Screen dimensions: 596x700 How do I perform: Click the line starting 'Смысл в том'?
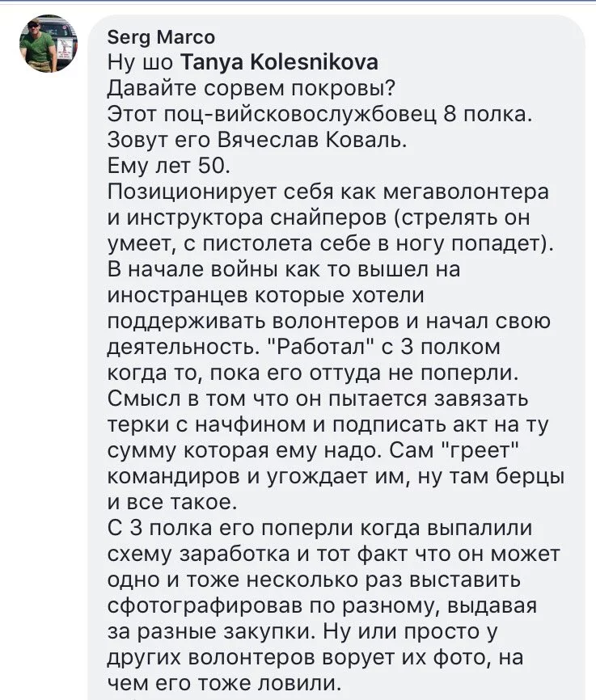(318, 399)
